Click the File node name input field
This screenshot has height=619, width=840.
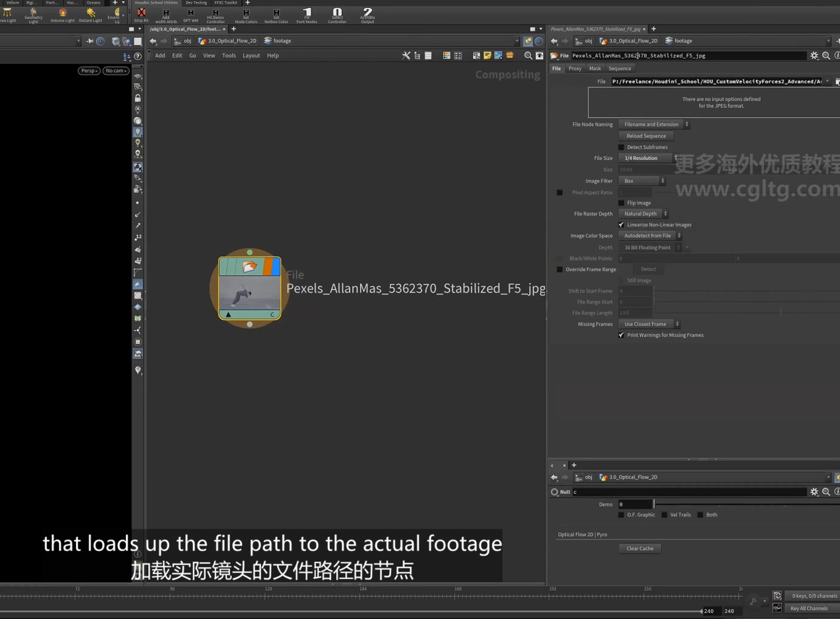pos(689,56)
